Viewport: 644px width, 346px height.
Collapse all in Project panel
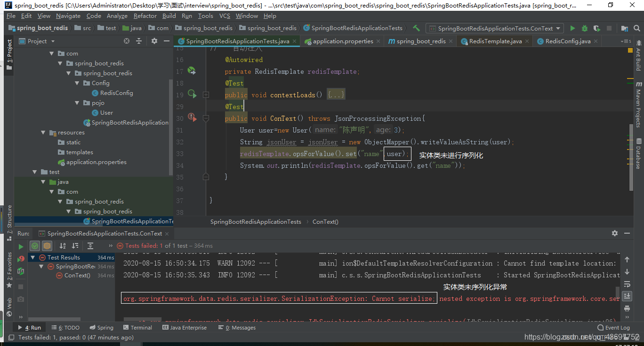pos(139,41)
